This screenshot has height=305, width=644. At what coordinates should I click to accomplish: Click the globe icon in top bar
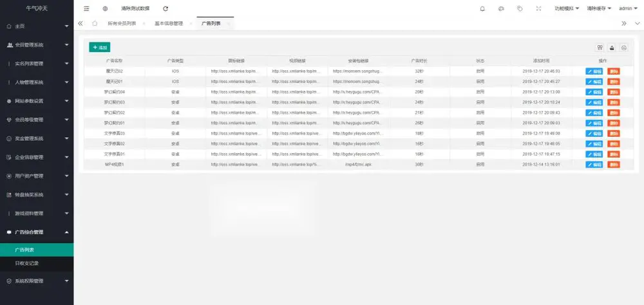[105, 8]
